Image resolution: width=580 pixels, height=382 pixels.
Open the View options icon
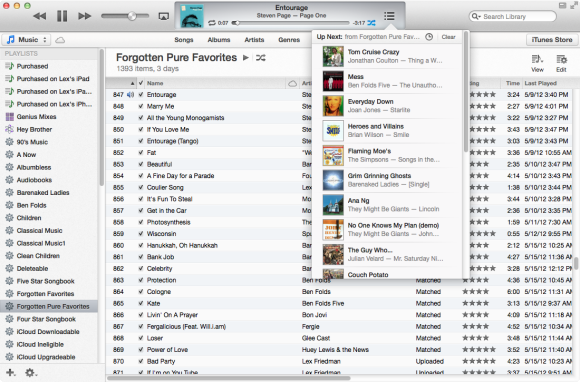[537, 63]
